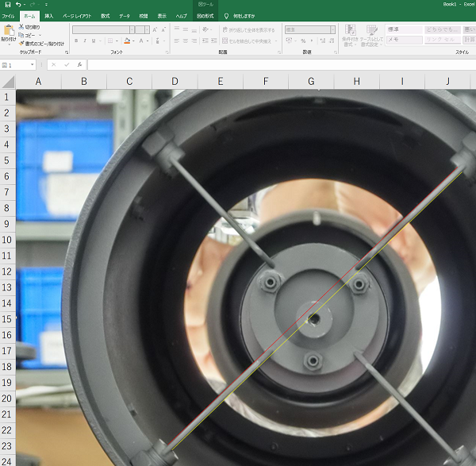Viewport: 476px width, 466px height.
Task: Click the Decrease Font Size icon
Action: pos(163,30)
